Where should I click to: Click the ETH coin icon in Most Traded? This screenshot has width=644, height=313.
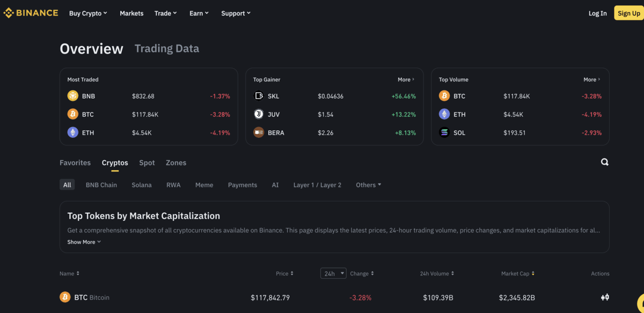[x=72, y=132]
